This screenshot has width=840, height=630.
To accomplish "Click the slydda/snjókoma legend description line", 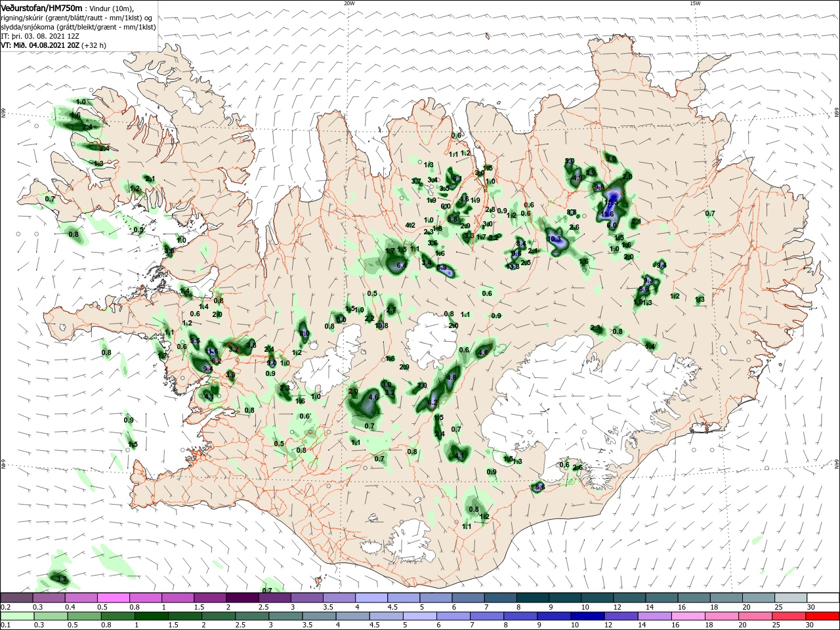I will pyautogui.click(x=78, y=27).
